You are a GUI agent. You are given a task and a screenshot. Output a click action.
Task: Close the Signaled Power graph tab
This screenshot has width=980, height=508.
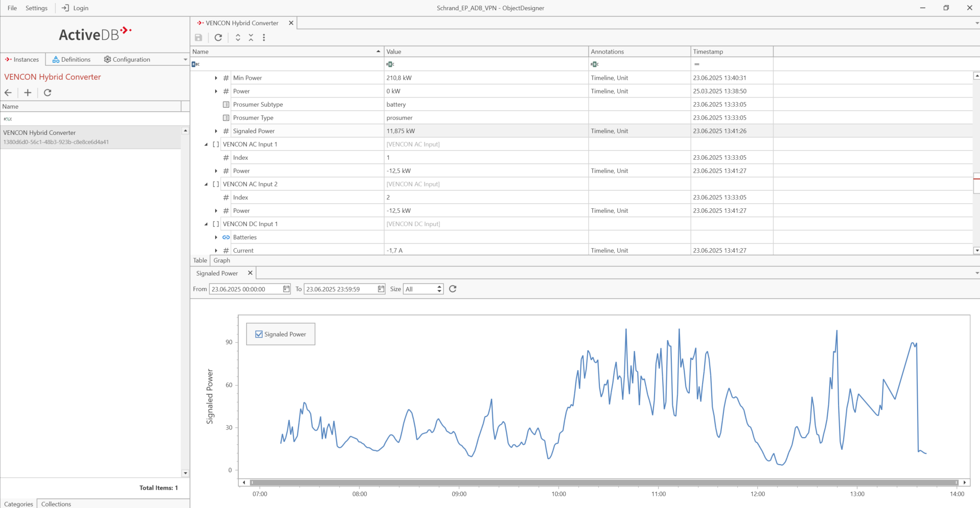pos(250,273)
